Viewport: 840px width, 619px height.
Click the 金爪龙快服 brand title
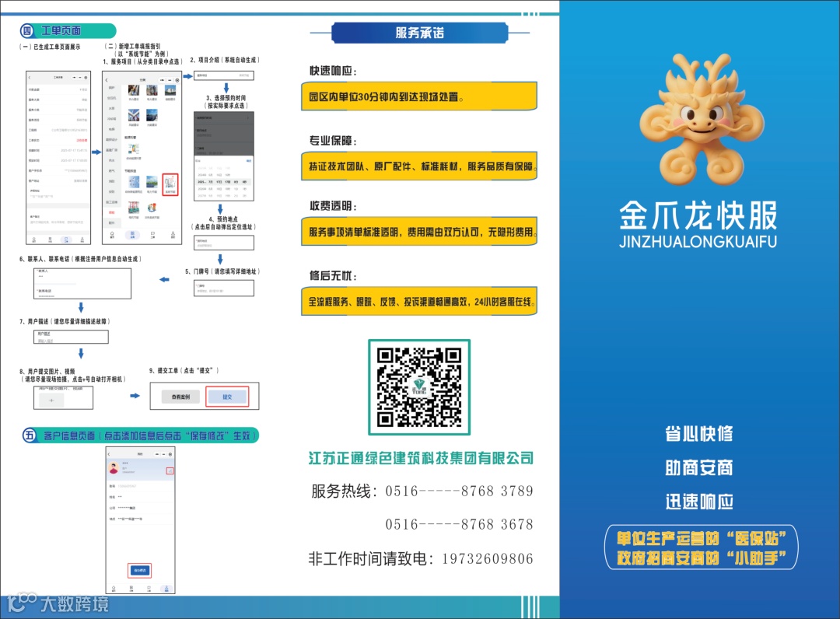pos(698,215)
